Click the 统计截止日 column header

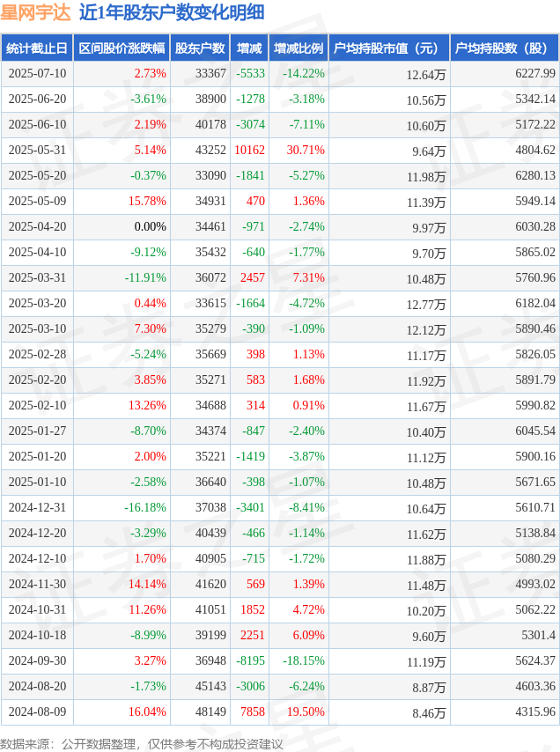click(37, 48)
